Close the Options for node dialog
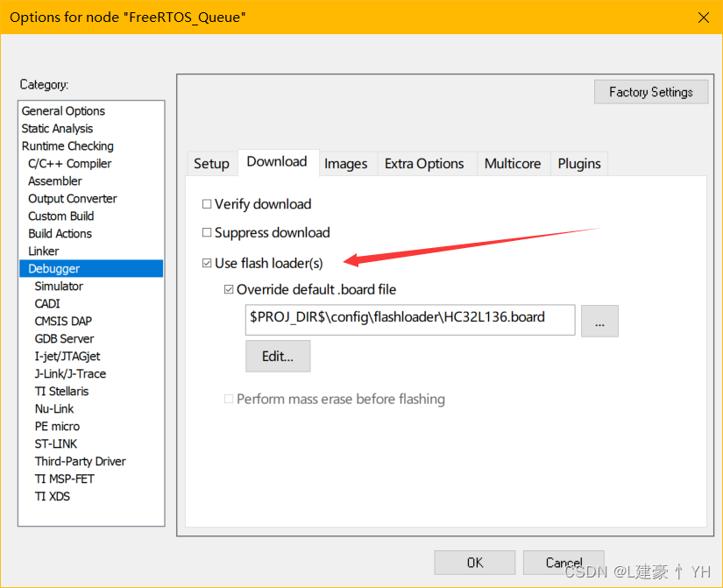Image resolution: width=723 pixels, height=588 pixels. coord(703,18)
